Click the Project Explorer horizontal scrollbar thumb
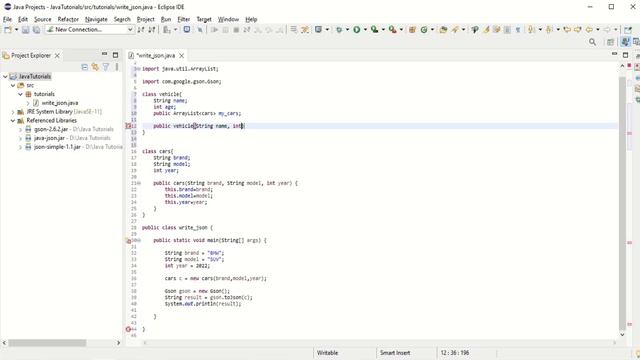 (47, 343)
